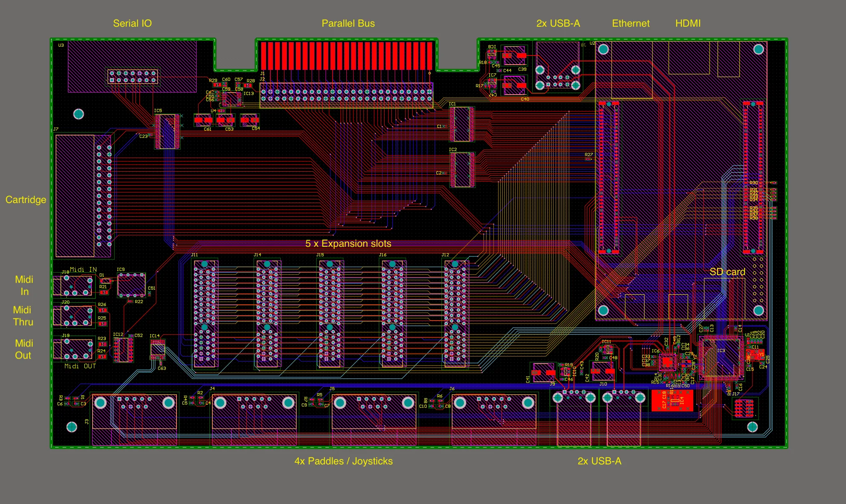Select the "5 x Expansion slots" label
The image size is (846, 504).
[348, 243]
